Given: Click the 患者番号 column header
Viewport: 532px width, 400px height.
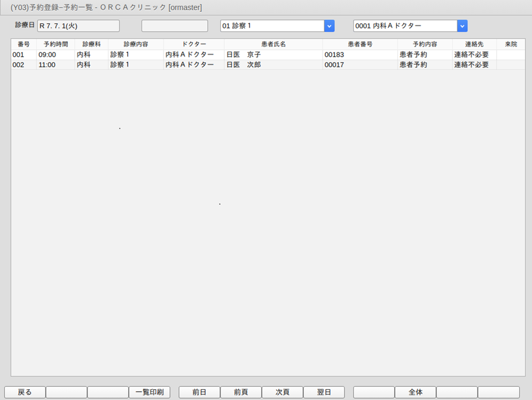Looking at the screenshot, I should (x=360, y=44).
